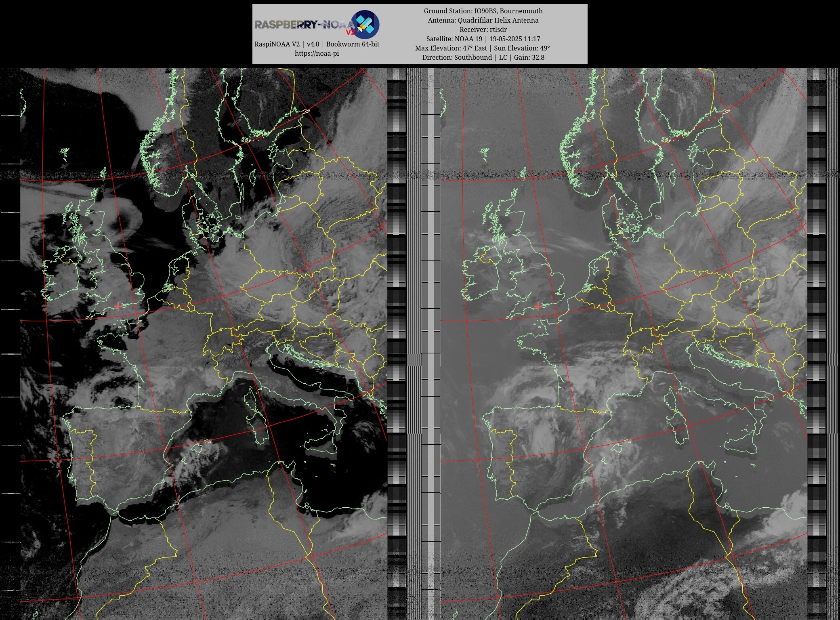
Task: Select the Ground Station IO90BS, Bournemouth text
Action: [x=483, y=11]
